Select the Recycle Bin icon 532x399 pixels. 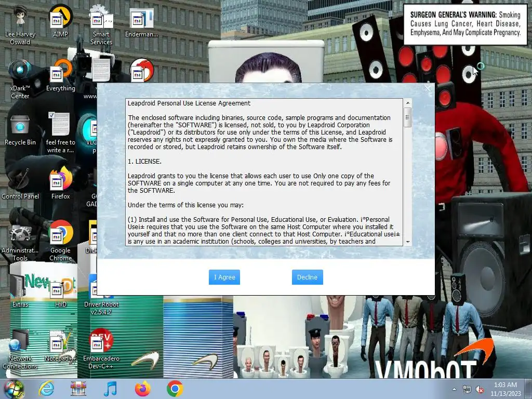[20, 130]
